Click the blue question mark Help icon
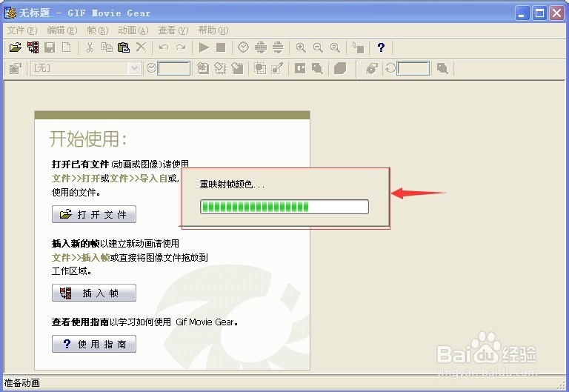 [381, 47]
